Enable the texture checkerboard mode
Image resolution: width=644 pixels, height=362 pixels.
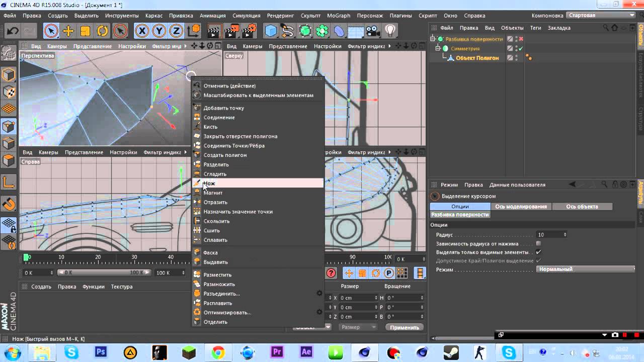point(9,92)
